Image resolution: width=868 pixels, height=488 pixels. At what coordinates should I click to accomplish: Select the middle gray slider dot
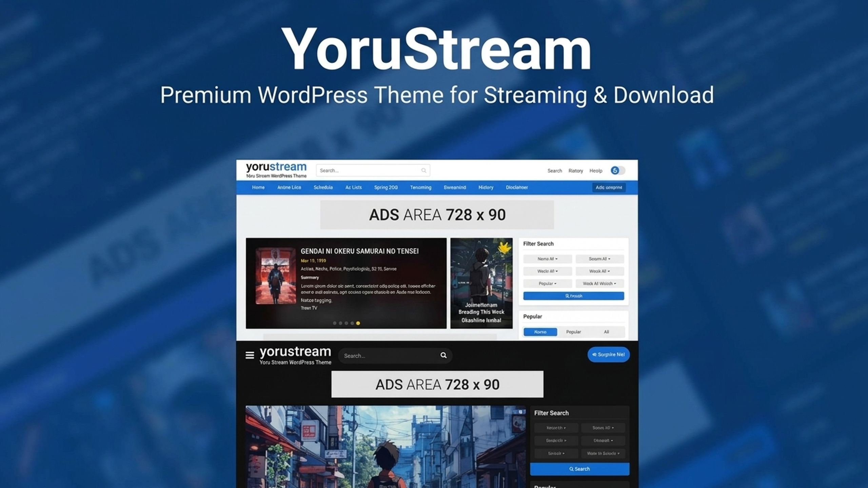[346, 323]
